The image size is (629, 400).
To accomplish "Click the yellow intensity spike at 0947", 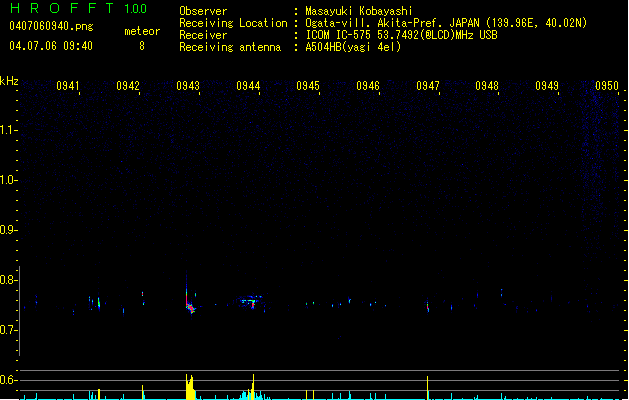I will tap(428, 388).
